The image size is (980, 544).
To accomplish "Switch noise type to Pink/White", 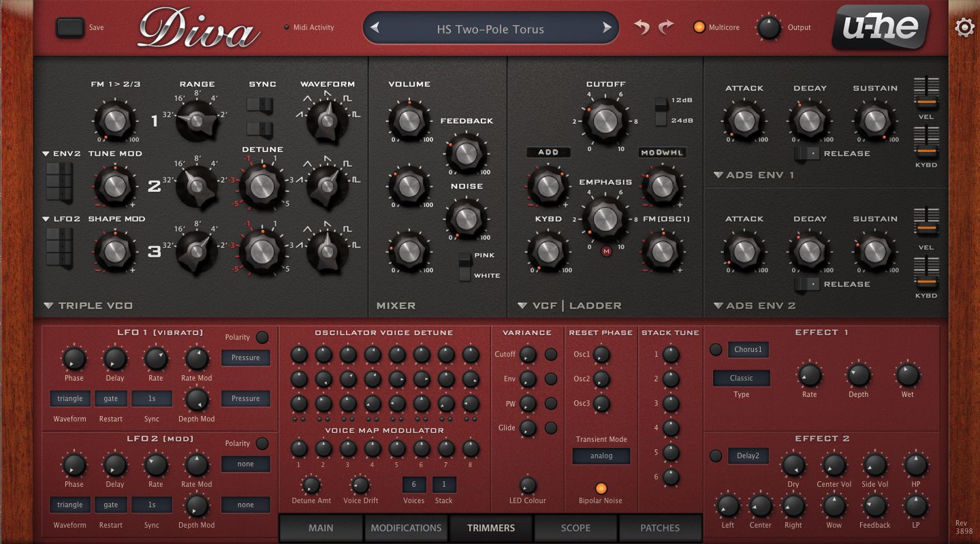I will (x=464, y=266).
